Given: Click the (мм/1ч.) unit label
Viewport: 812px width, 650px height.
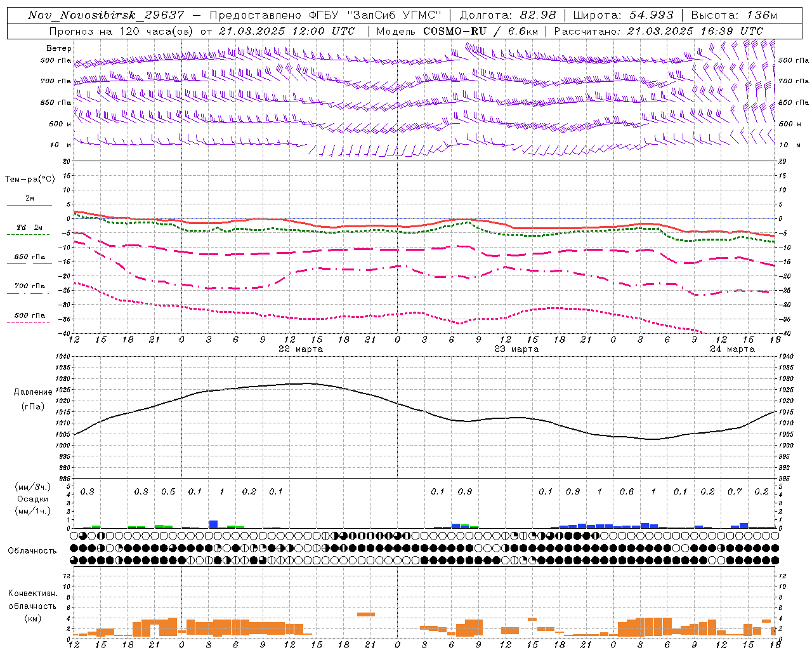Looking at the screenshot, I should pos(33,510).
